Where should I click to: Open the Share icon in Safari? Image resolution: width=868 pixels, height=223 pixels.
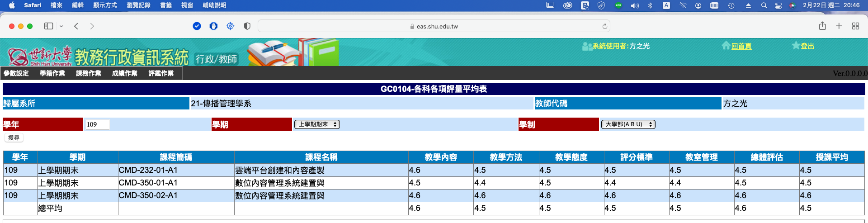pos(822,26)
